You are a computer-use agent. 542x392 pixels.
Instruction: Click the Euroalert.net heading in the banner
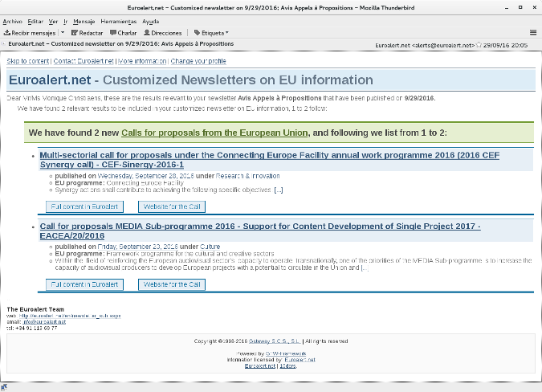point(50,80)
